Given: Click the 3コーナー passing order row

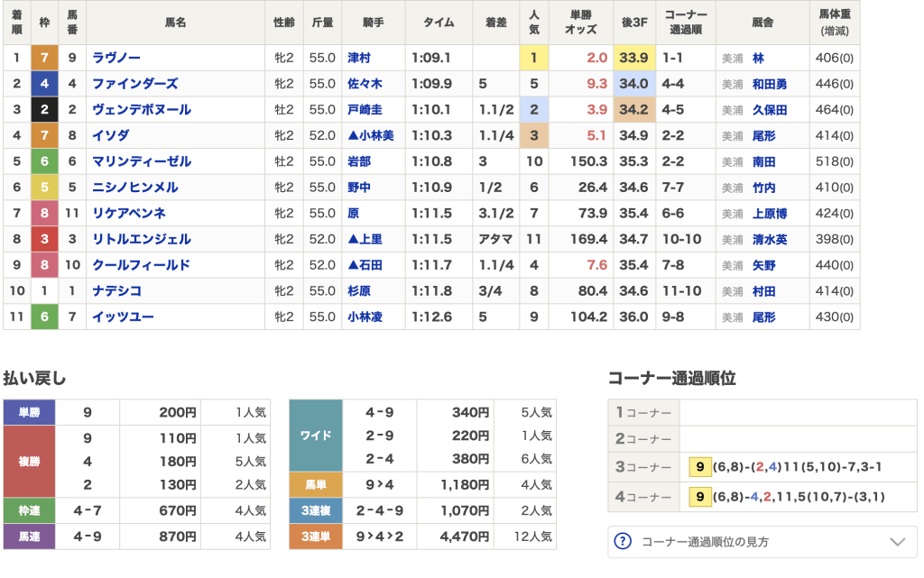Looking at the screenshot, I should click(762, 467).
